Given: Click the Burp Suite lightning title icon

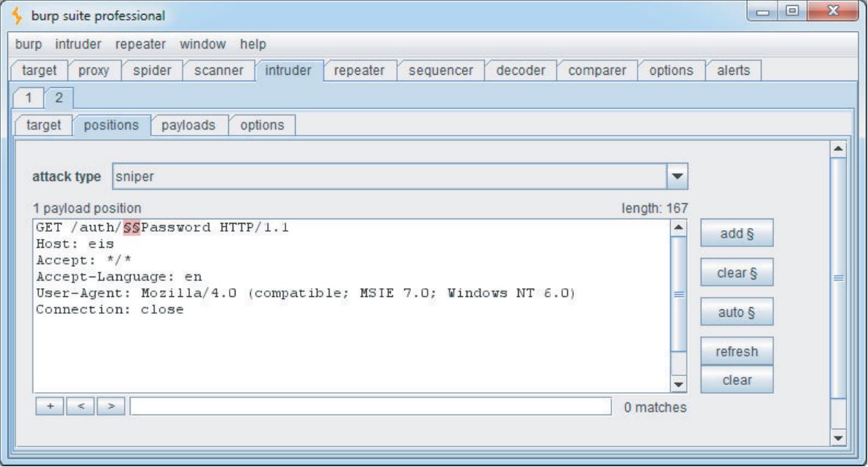Looking at the screenshot, I should tap(17, 15).
